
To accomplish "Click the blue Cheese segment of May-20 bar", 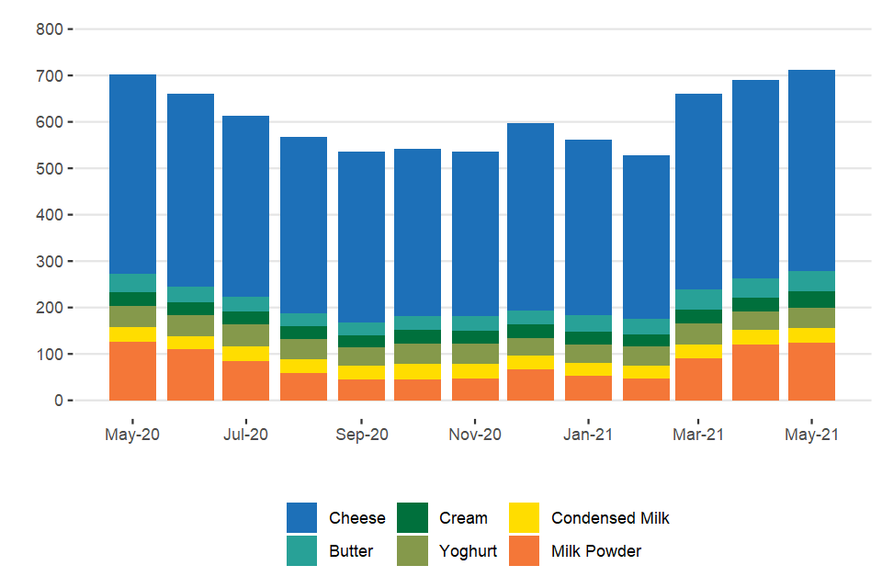I will click(x=132, y=175).
